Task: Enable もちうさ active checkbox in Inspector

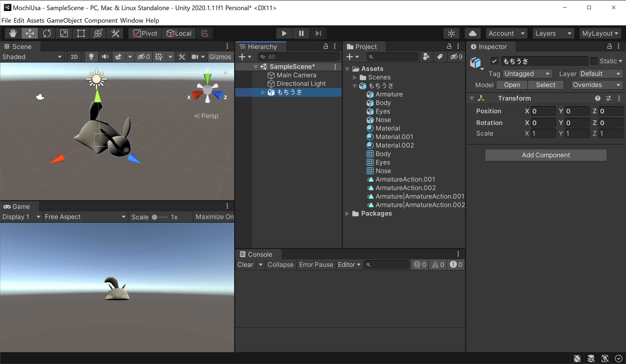Action: (494, 61)
